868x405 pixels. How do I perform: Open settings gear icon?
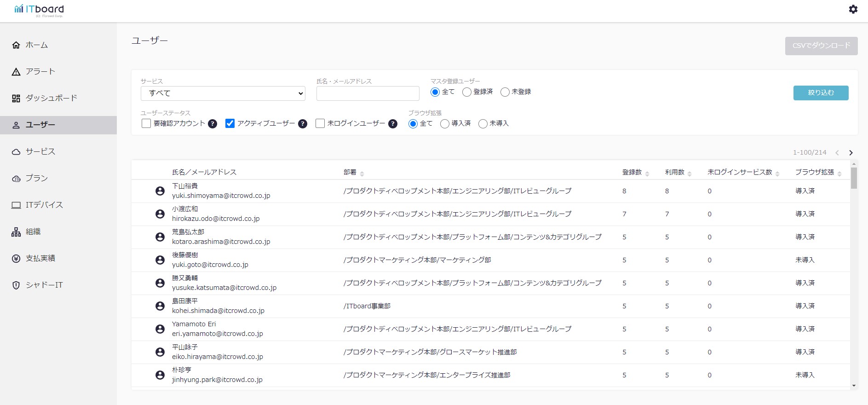click(x=853, y=9)
